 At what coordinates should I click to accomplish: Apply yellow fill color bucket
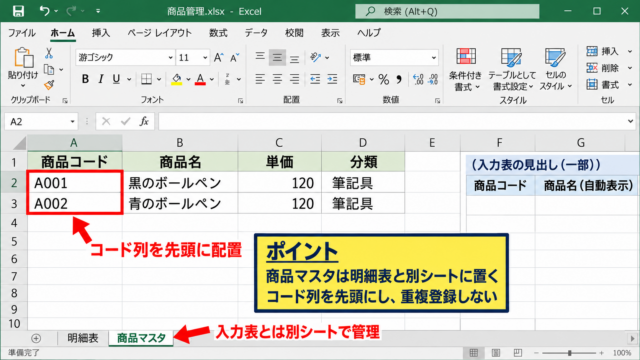pos(177,79)
